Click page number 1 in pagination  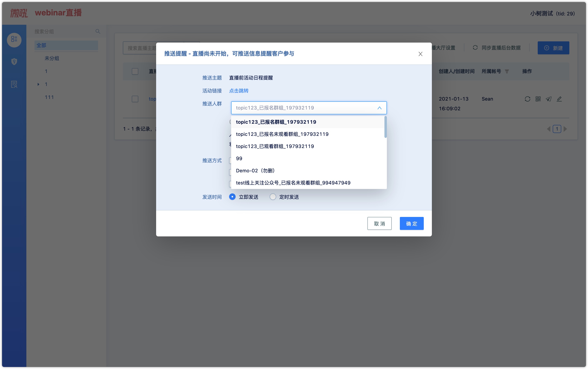pyautogui.click(x=557, y=129)
